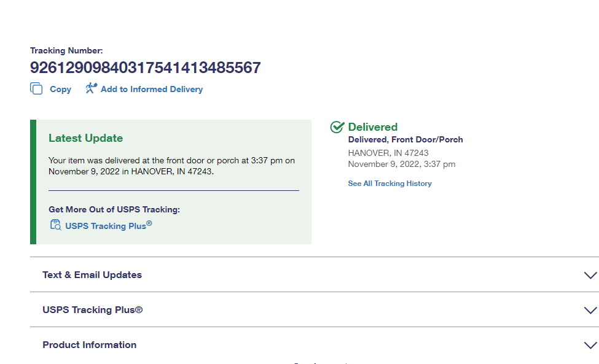Click the Product Information section title
This screenshot has width=599, height=364.
click(x=90, y=345)
